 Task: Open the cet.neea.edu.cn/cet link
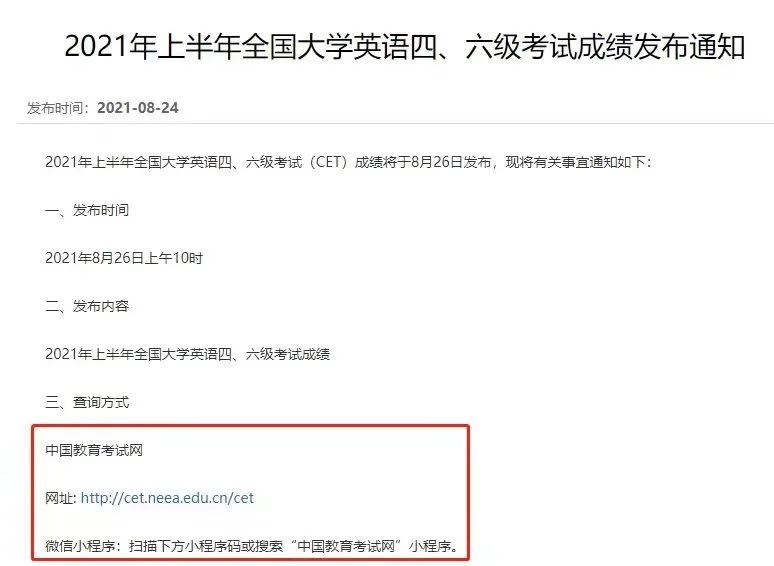[167, 498]
